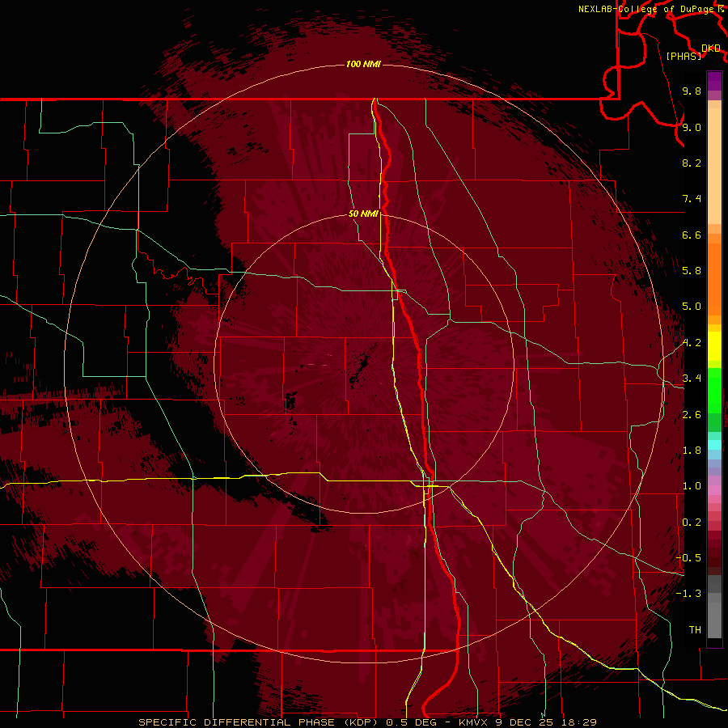Click the 2.6 value on the scale
Image resolution: width=728 pixels, height=728 pixels.
692,415
